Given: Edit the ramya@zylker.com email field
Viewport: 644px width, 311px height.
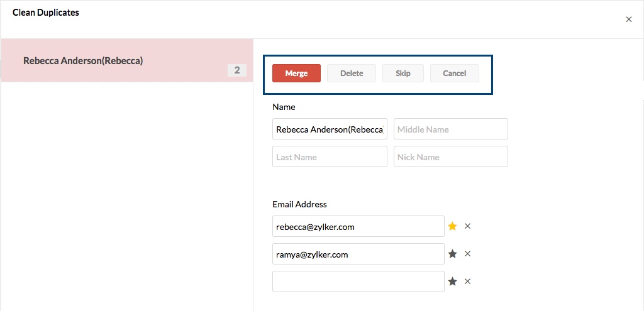Looking at the screenshot, I should 358,254.
